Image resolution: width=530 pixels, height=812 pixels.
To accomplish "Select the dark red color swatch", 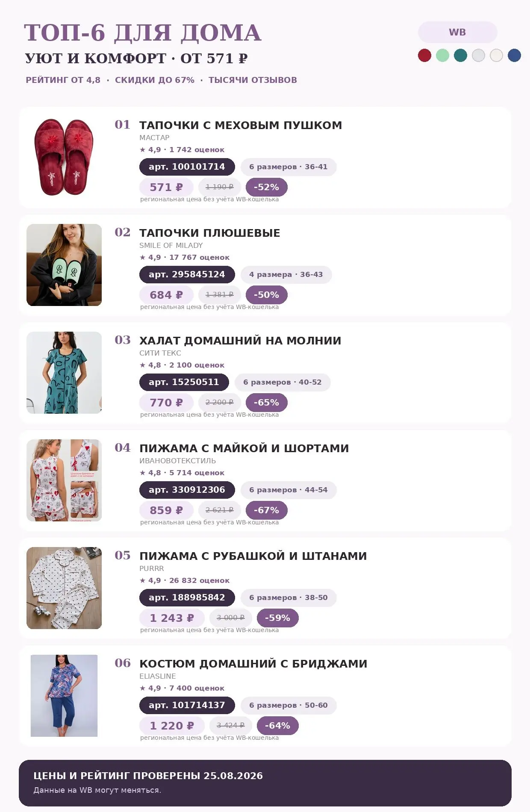I will pos(424,56).
